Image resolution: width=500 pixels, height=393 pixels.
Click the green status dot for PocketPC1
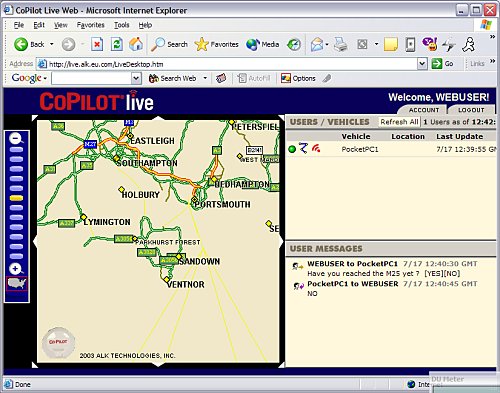tap(292, 149)
